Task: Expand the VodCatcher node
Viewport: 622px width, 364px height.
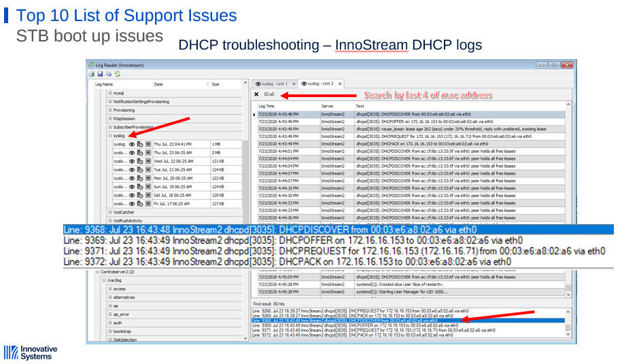Action: 110,212
